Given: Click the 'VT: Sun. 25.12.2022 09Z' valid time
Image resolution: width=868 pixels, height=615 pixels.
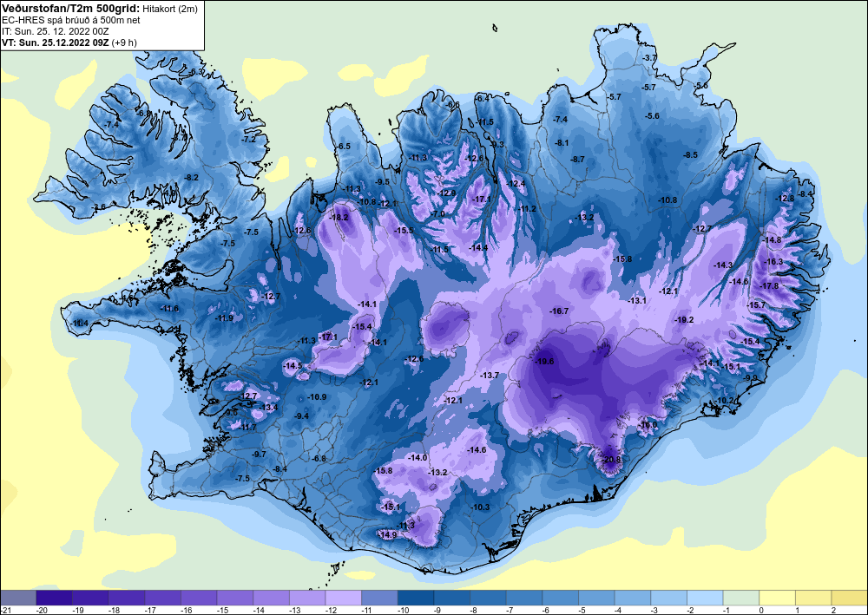Looking at the screenshot, I should (x=56, y=43).
